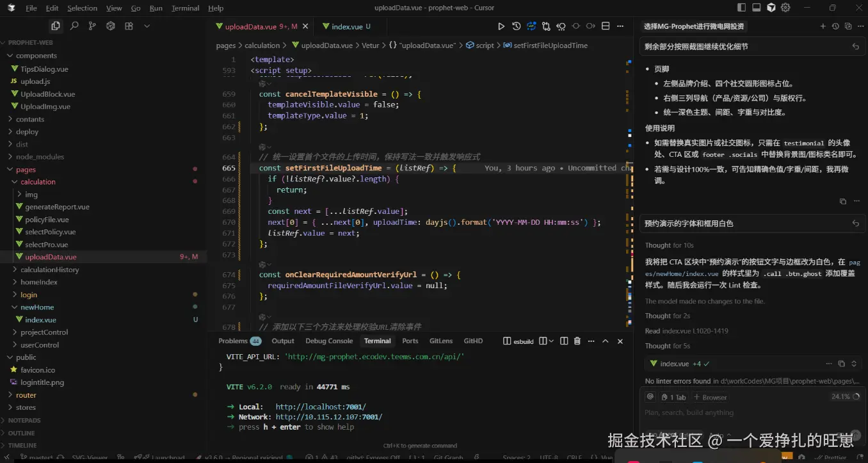Expand the index.vue changes card chevrons
The image size is (868, 463).
pyautogui.click(x=854, y=364)
